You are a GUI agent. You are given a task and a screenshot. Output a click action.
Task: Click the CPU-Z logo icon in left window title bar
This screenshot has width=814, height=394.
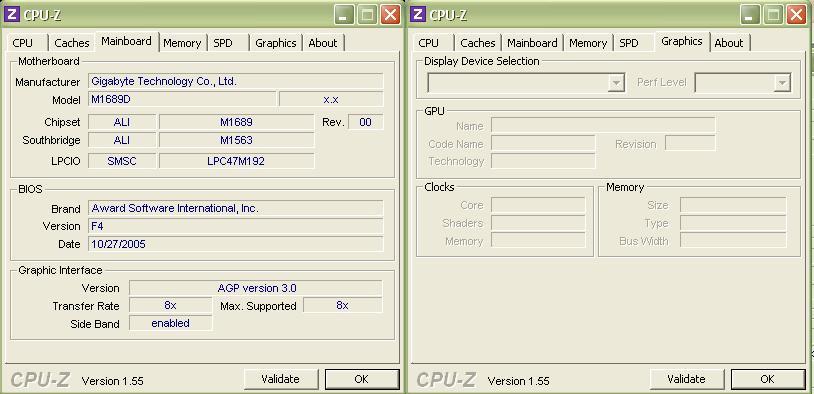(x=12, y=14)
